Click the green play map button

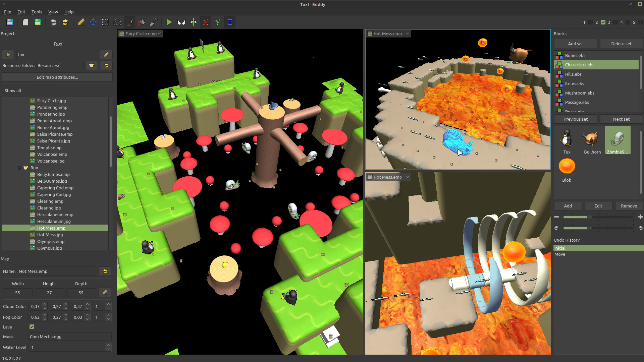coord(169,22)
